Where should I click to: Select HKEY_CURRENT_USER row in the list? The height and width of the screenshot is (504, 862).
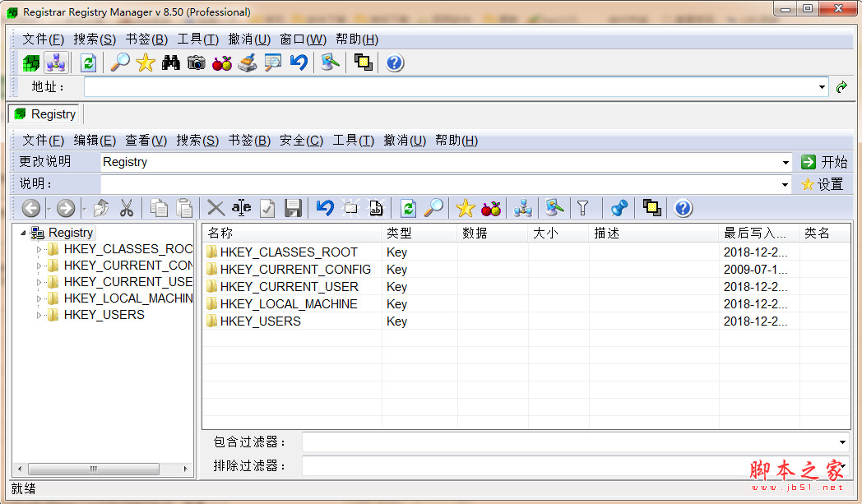click(x=526, y=287)
